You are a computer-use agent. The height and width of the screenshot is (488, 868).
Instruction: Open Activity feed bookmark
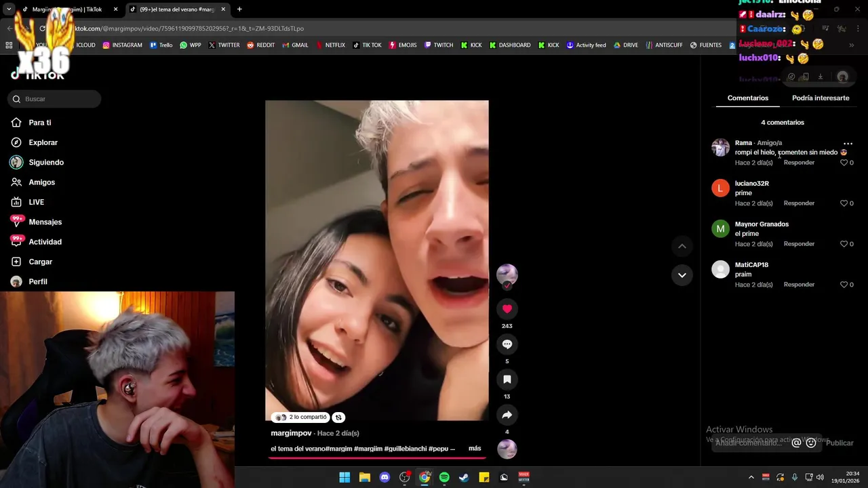coord(586,45)
